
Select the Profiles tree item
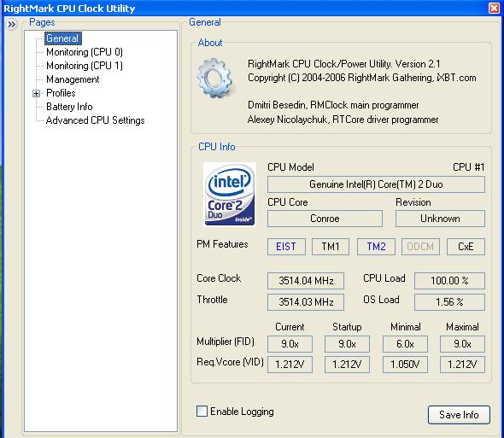click(x=61, y=93)
